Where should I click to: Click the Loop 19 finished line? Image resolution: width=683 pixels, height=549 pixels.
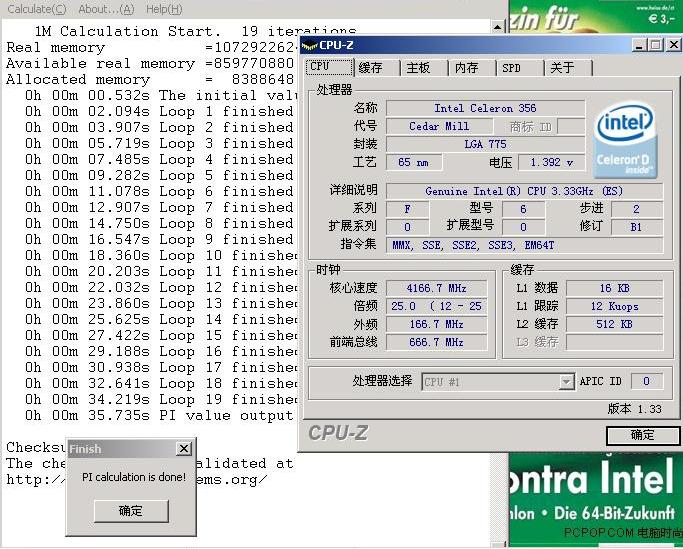pos(161,400)
